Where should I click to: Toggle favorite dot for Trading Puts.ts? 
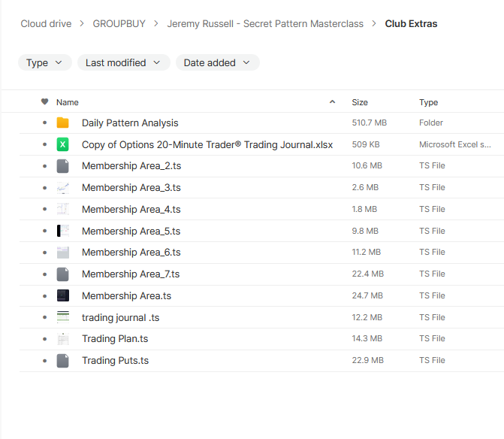click(44, 361)
